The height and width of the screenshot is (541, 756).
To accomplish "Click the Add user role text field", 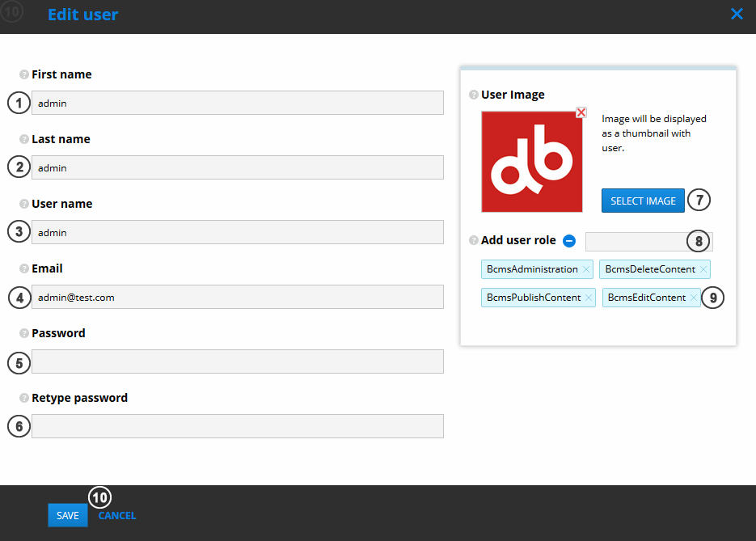I will pos(636,241).
